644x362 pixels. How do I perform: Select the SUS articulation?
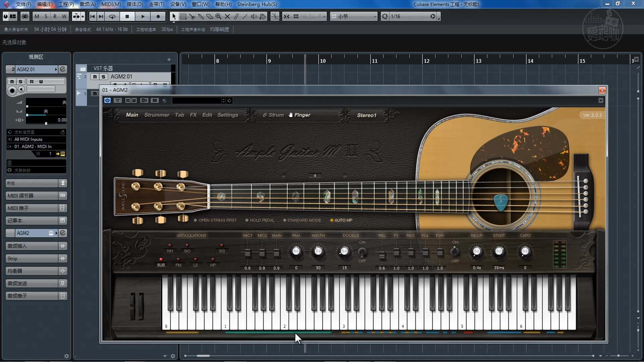[x=161, y=262]
